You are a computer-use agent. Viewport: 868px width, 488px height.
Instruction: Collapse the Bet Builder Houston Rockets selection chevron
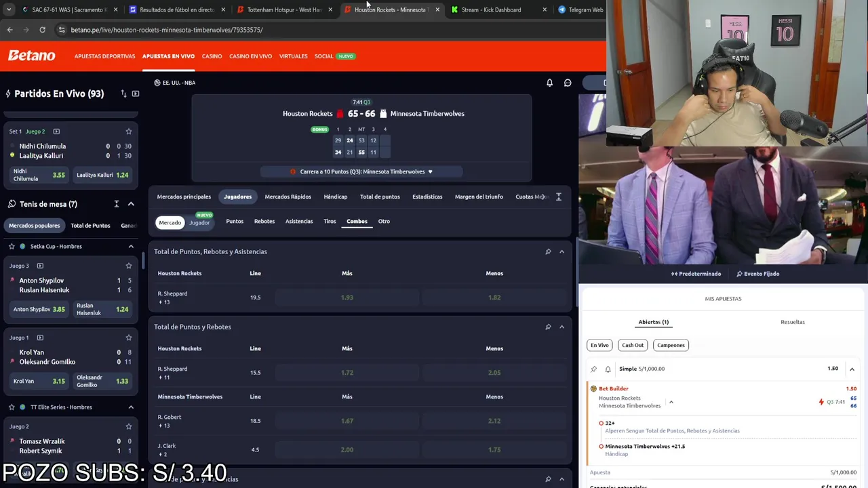(x=671, y=402)
